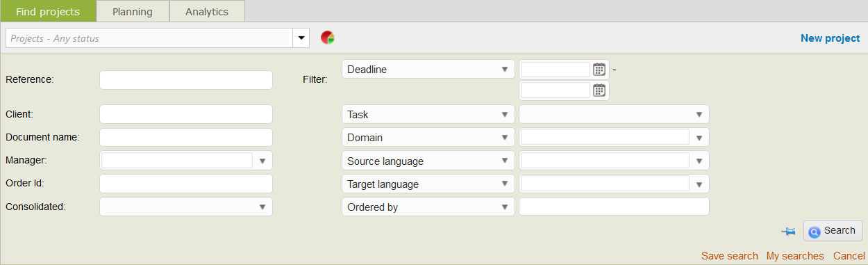Click the pie chart status icon
The height and width of the screenshot is (265, 868).
(x=328, y=38)
